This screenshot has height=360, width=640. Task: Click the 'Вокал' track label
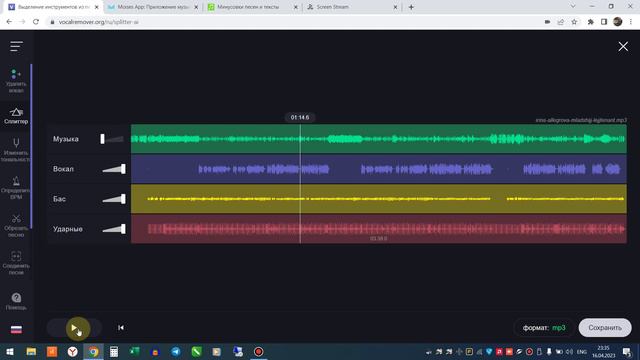[63, 169]
